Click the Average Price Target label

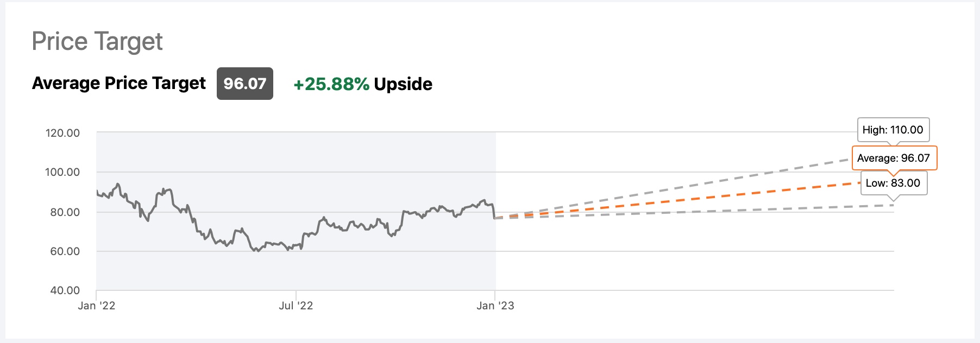119,83
